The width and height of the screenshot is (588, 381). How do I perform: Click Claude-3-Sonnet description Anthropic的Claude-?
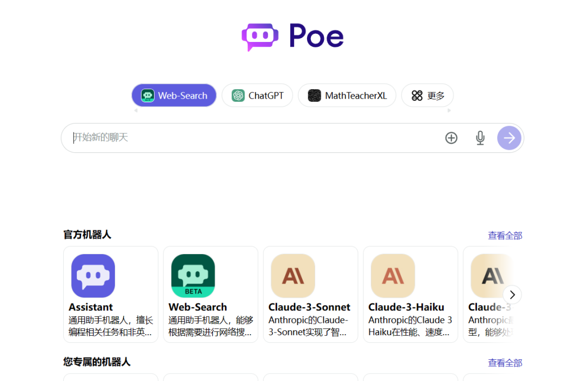[308, 320]
